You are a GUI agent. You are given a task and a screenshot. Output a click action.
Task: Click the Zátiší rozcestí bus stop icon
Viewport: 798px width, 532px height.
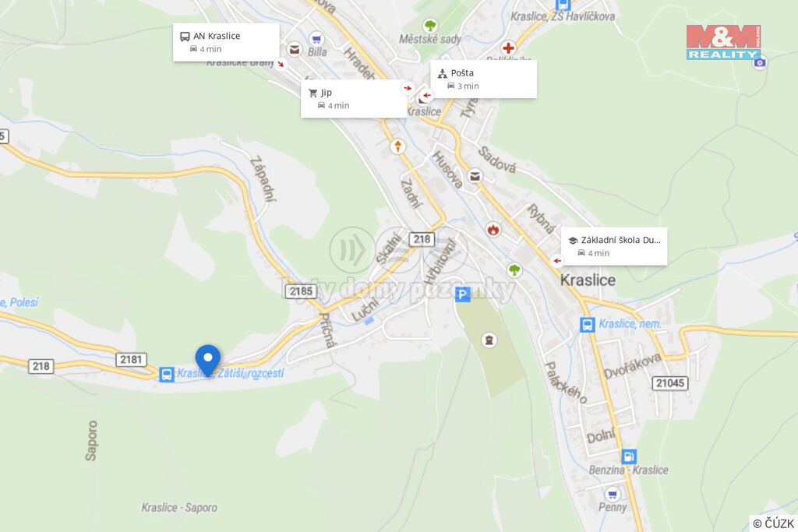167,375
